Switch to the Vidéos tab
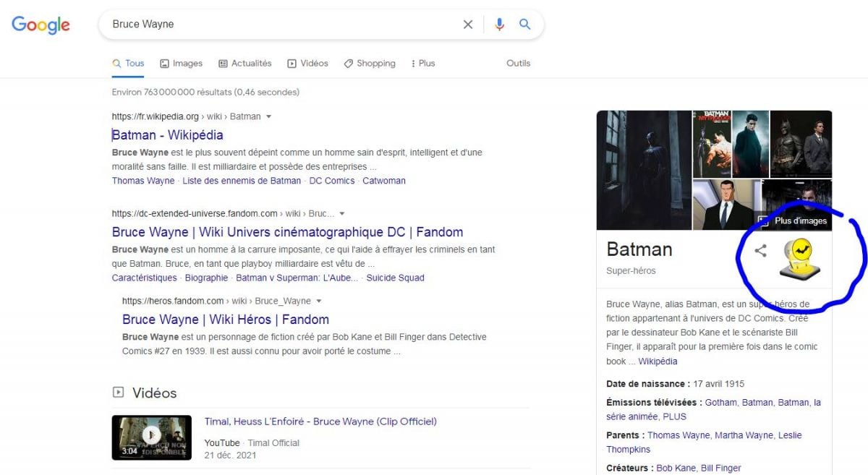 (x=307, y=64)
